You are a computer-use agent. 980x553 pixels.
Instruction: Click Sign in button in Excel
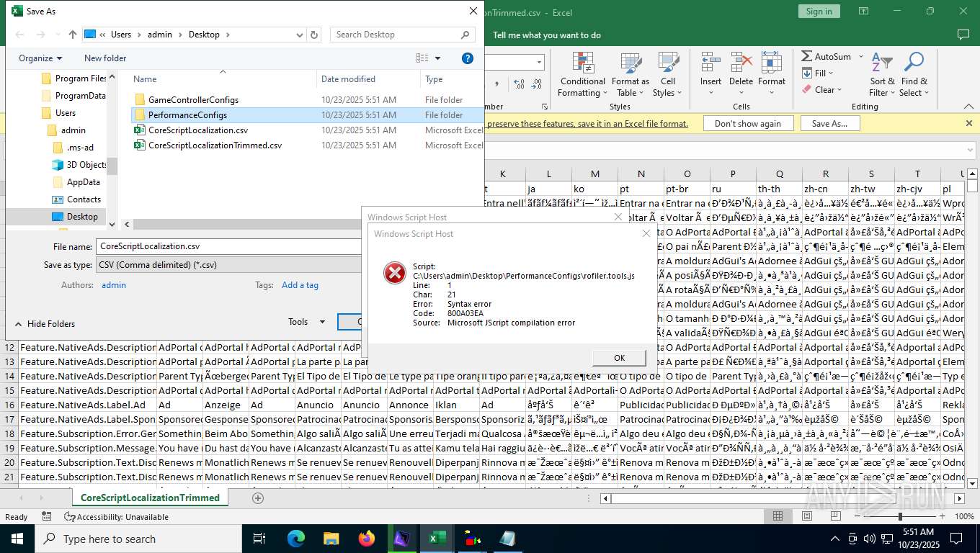coord(819,12)
